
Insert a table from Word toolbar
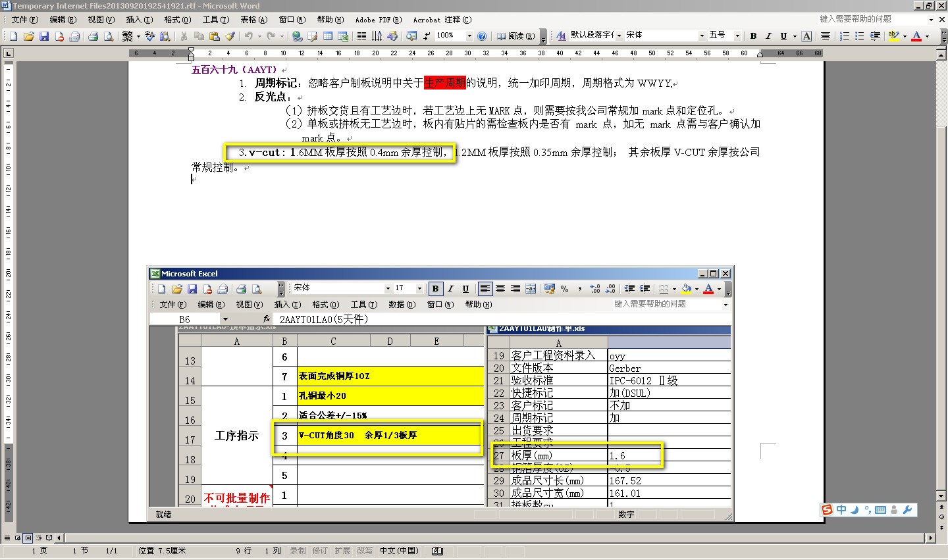(x=328, y=36)
